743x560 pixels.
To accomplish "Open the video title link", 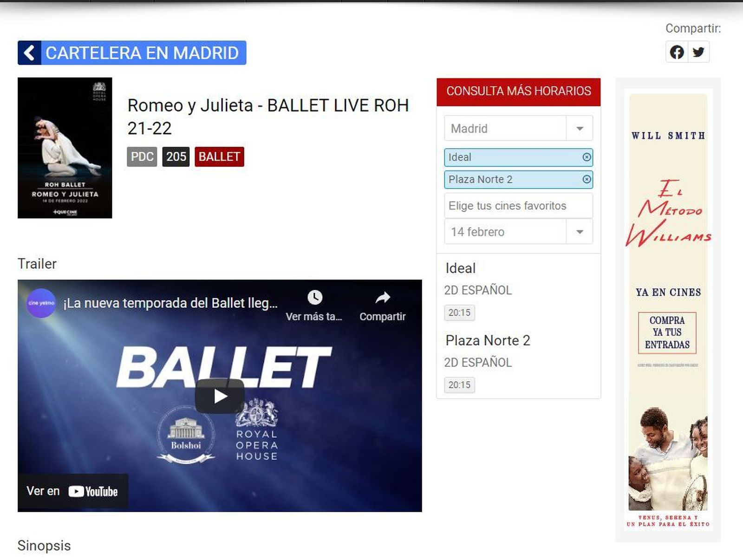I will tap(170, 303).
